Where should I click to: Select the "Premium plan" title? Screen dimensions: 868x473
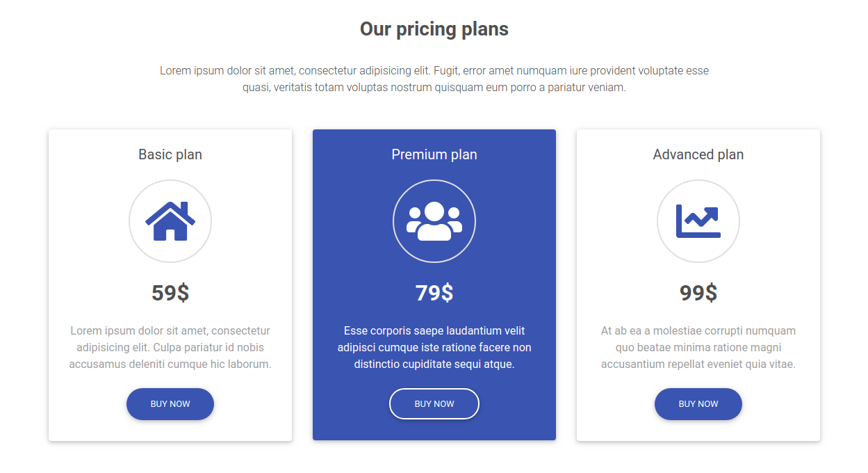(434, 154)
